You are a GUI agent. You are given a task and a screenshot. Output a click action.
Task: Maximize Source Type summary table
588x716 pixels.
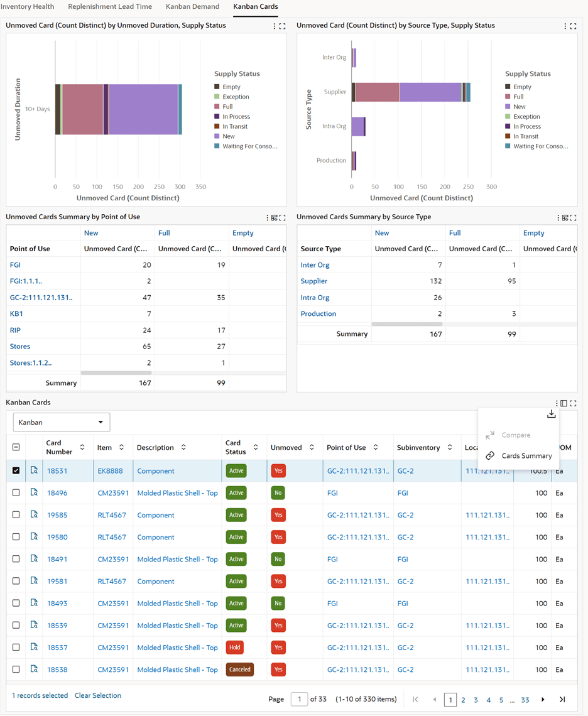point(574,218)
